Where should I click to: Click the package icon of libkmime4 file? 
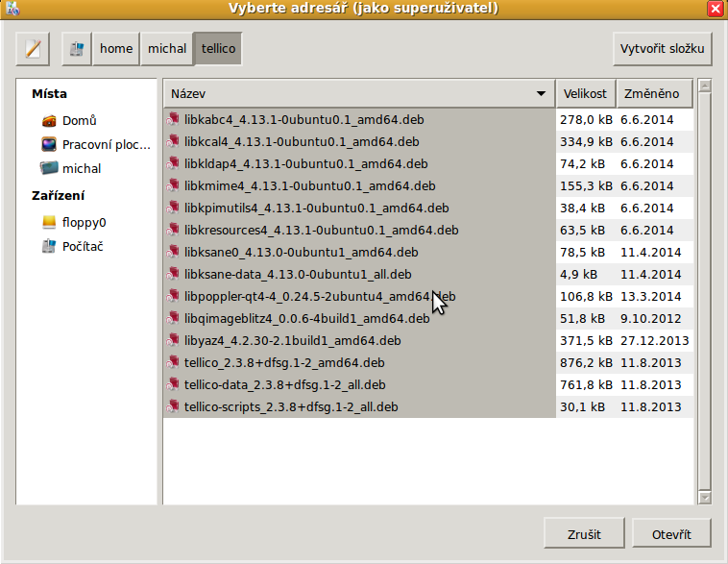(173, 185)
